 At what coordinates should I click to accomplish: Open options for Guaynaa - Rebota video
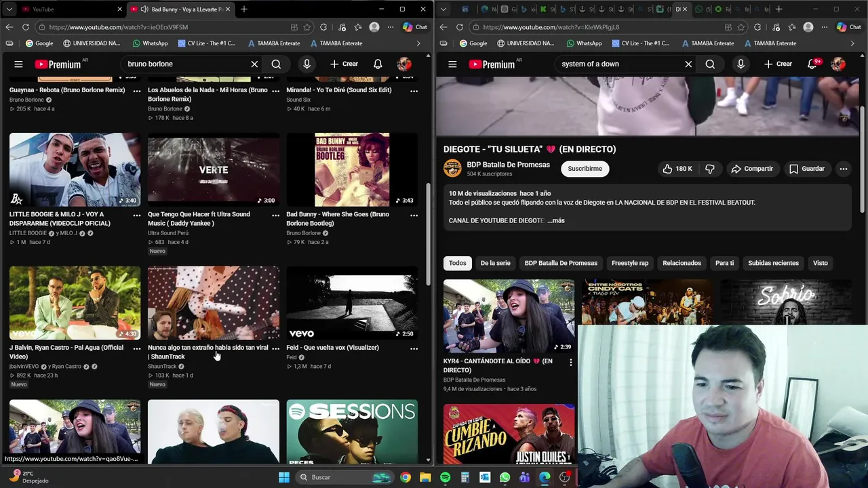tap(137, 90)
